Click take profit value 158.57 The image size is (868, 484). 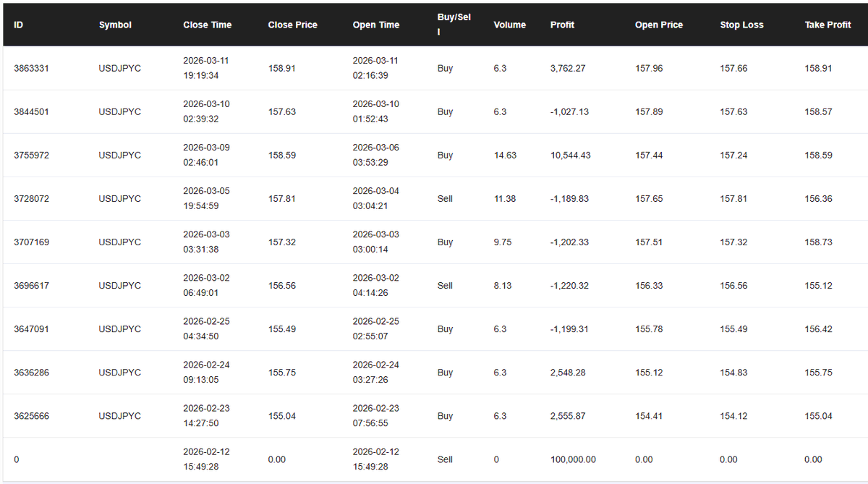pos(818,111)
